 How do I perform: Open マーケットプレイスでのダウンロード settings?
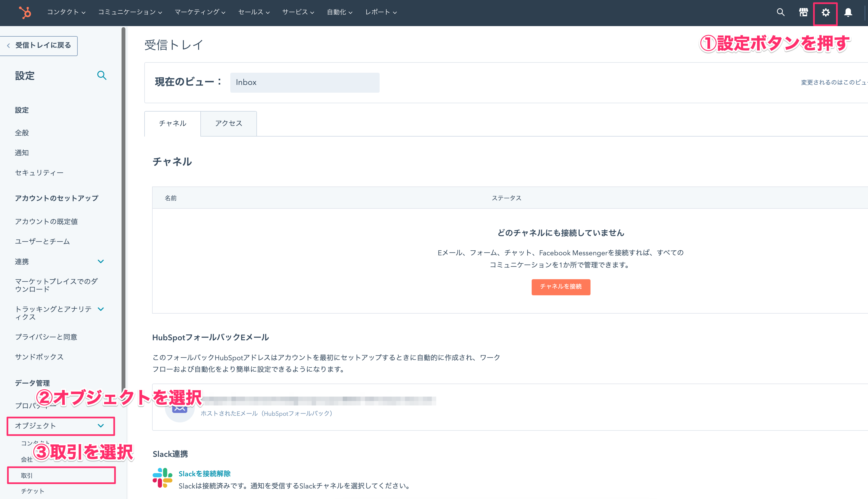point(56,285)
